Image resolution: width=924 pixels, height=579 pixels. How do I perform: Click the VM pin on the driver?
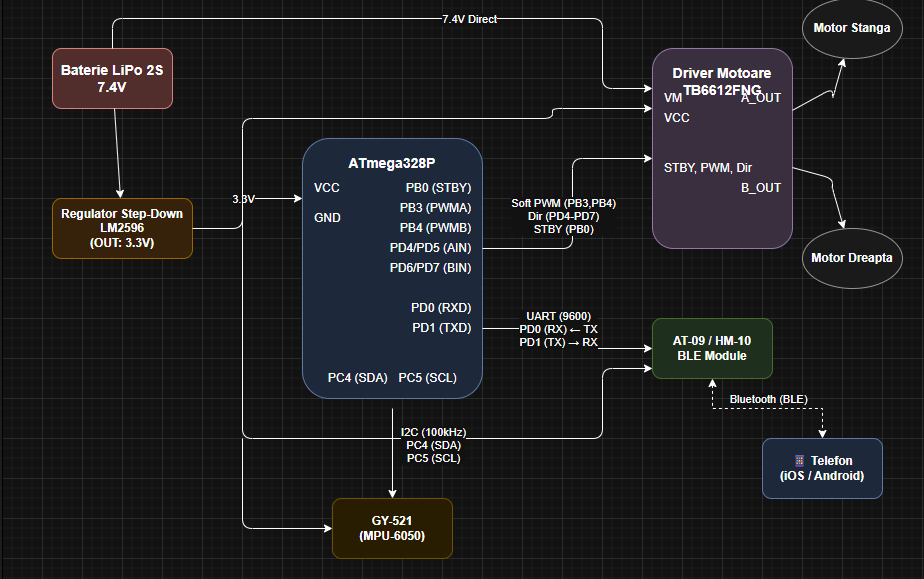point(673,98)
